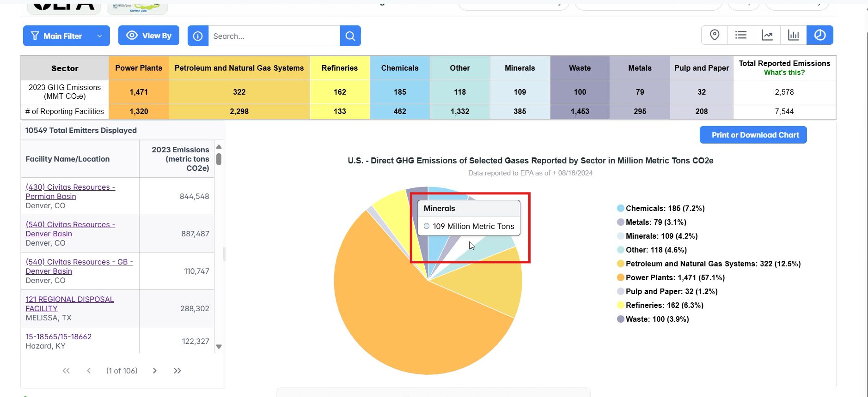Click the 2,298 reporting facilities cell
The image size is (868, 397).
click(239, 111)
